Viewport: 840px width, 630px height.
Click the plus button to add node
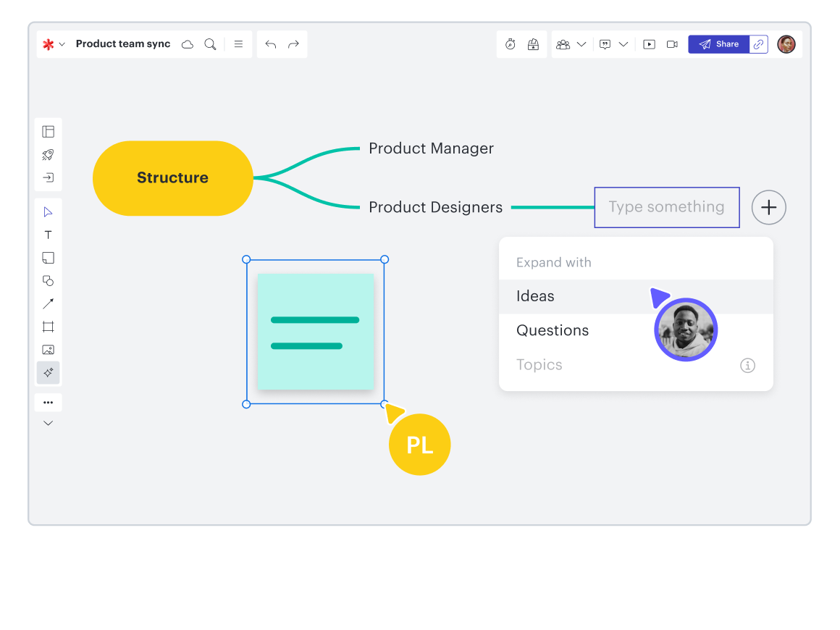tap(768, 208)
